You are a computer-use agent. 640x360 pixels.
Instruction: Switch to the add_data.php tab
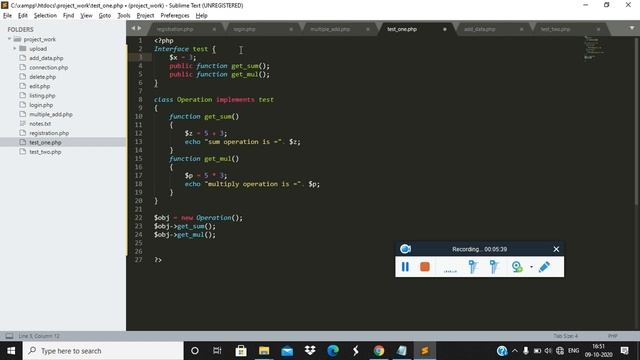tap(480, 29)
